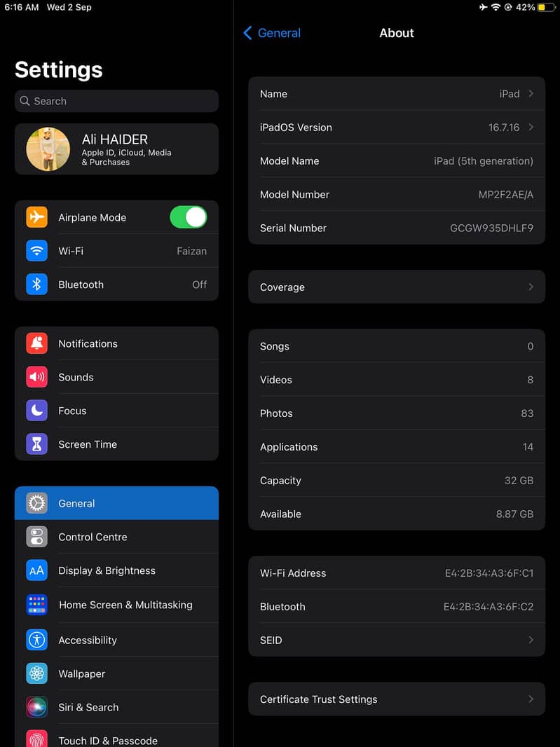Viewport: 560px width, 747px height.
Task: Select Display & Brightness label in sidebar
Action: (107, 570)
